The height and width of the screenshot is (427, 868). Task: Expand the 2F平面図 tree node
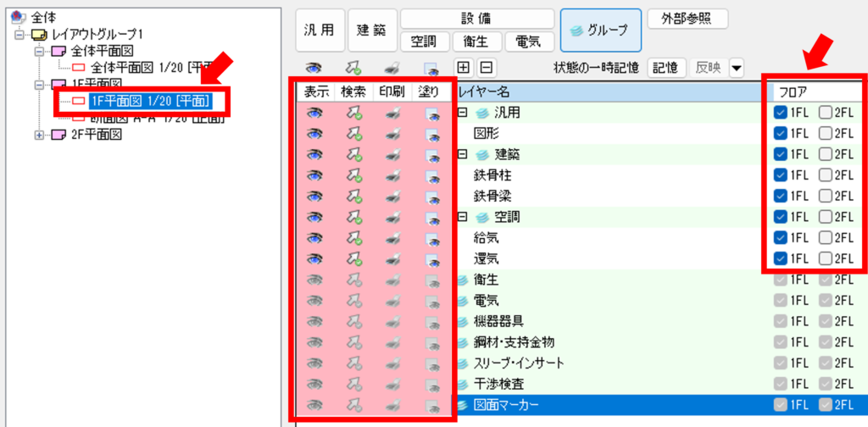(x=39, y=136)
